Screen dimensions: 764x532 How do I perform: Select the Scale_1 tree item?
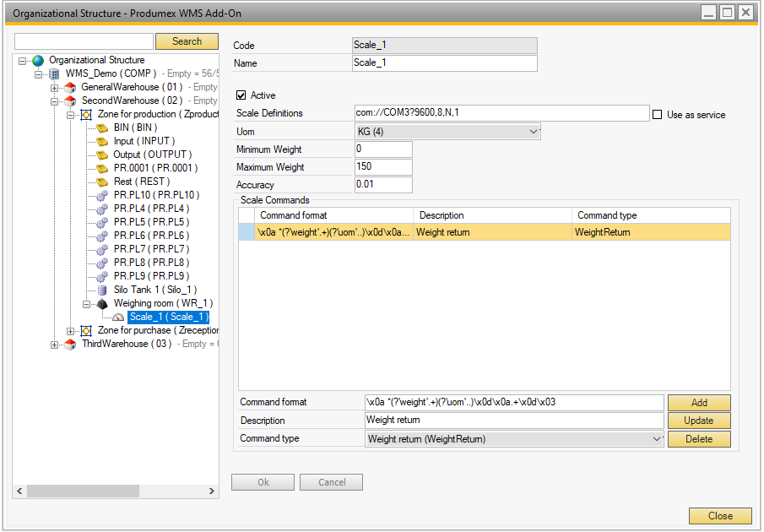[x=167, y=317]
